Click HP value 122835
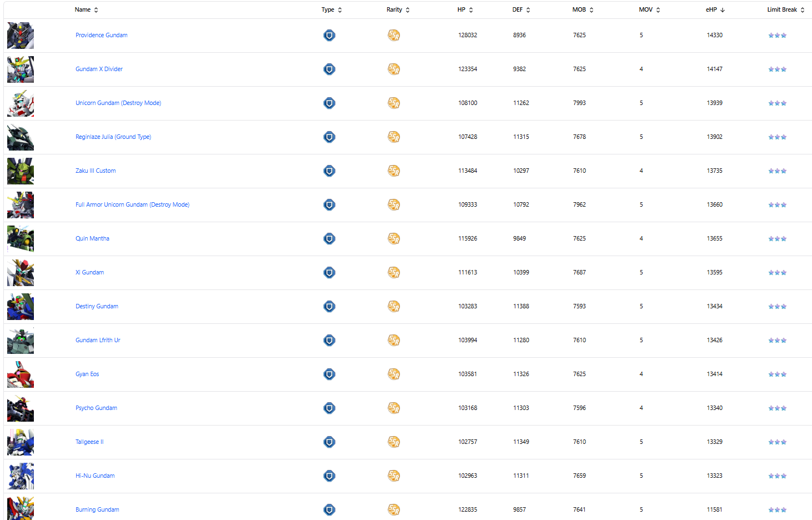812x520 pixels. 468,509
